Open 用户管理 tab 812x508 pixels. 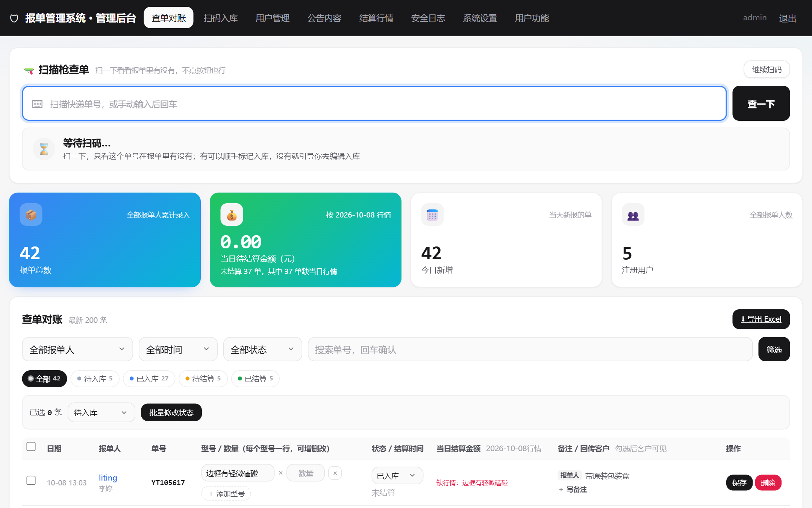click(x=273, y=18)
